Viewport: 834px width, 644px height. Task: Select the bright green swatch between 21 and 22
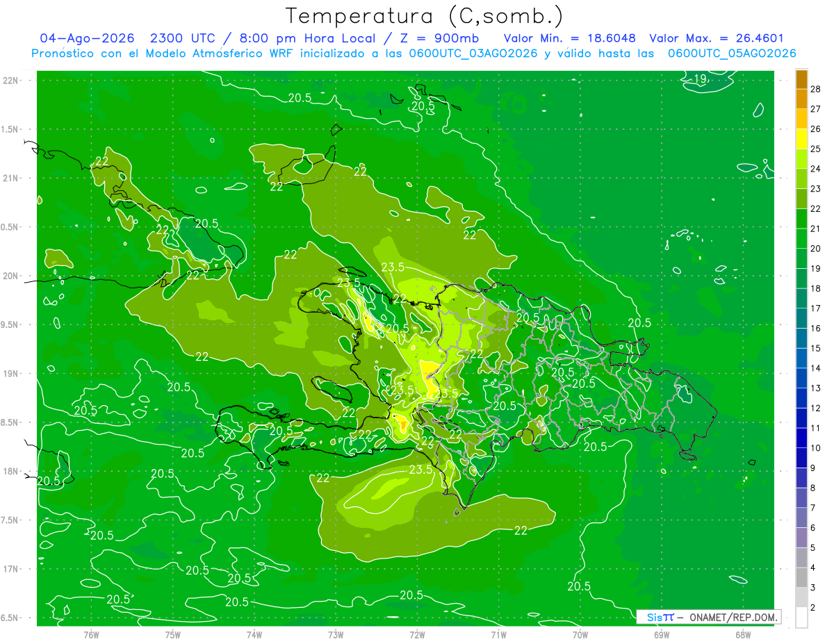801,220
